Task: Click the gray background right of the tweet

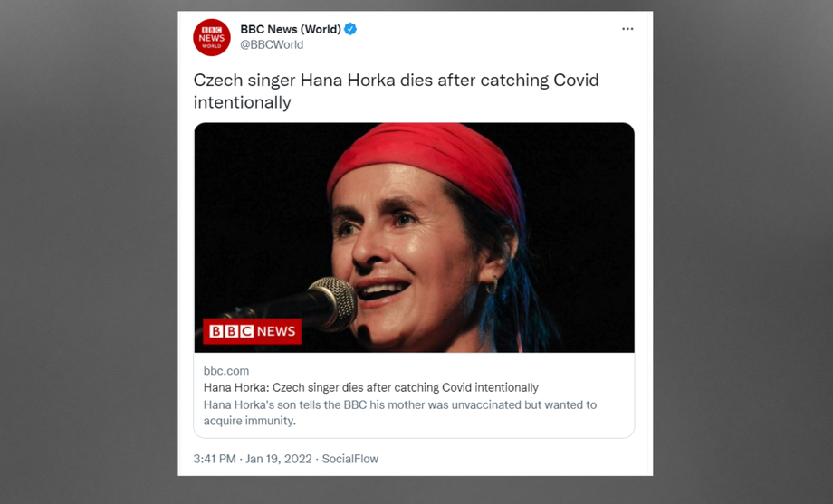Action: coord(742,253)
